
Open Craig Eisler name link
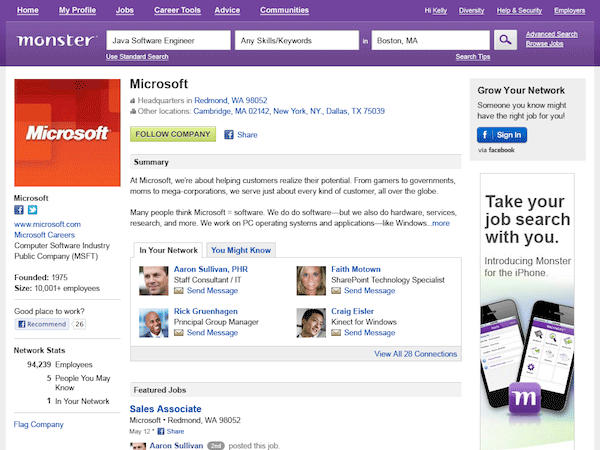tap(352, 311)
